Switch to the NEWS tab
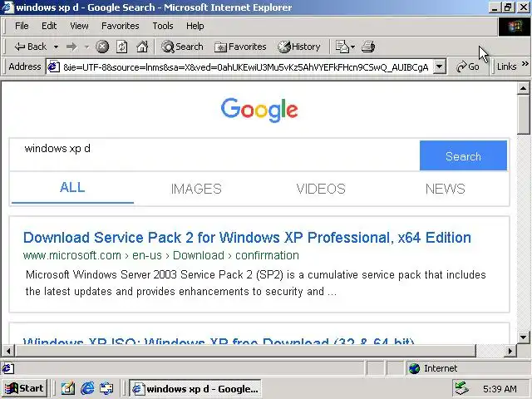The width and height of the screenshot is (532, 399). [x=446, y=189]
